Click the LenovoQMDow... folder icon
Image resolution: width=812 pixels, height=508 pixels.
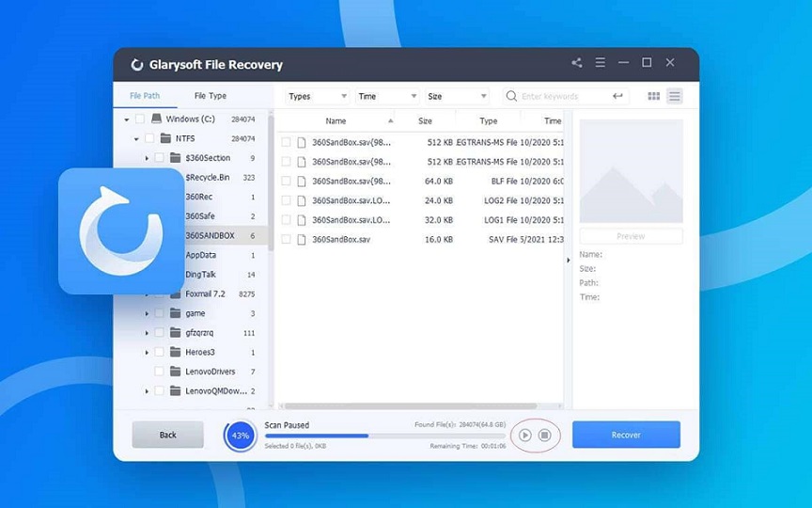[x=176, y=390]
